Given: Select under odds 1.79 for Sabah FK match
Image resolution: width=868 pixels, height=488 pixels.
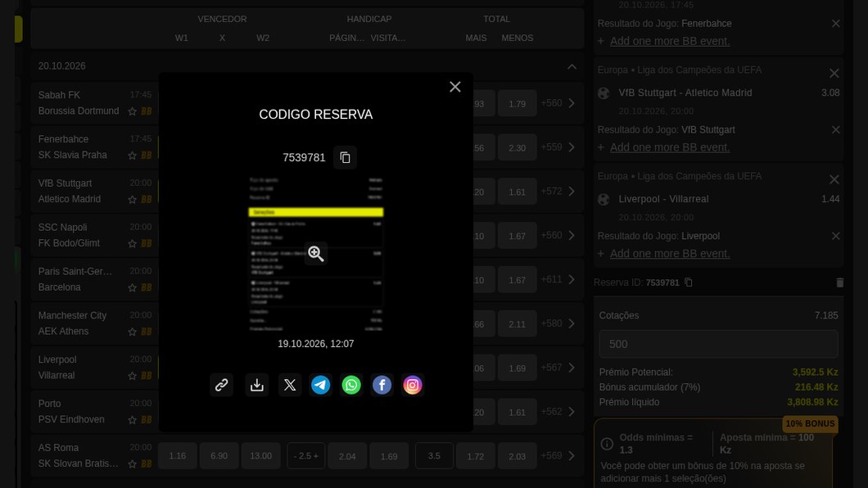Looking at the screenshot, I should click(517, 103).
